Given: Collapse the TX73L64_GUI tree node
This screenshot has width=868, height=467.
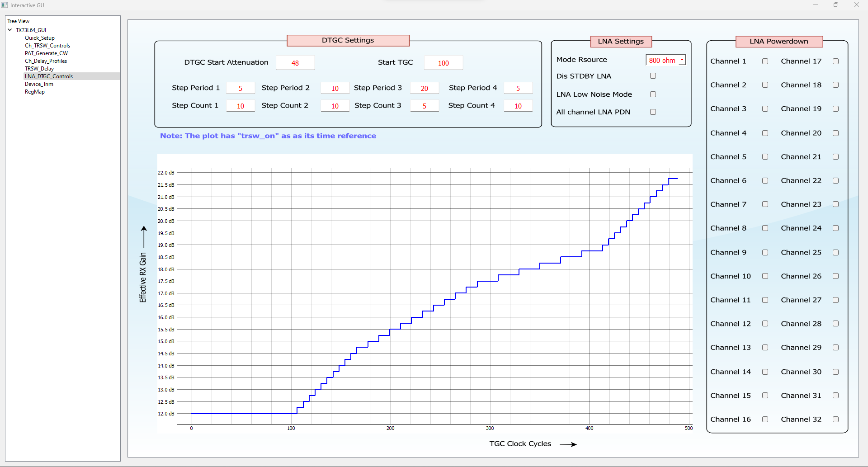Looking at the screenshot, I should [x=10, y=30].
